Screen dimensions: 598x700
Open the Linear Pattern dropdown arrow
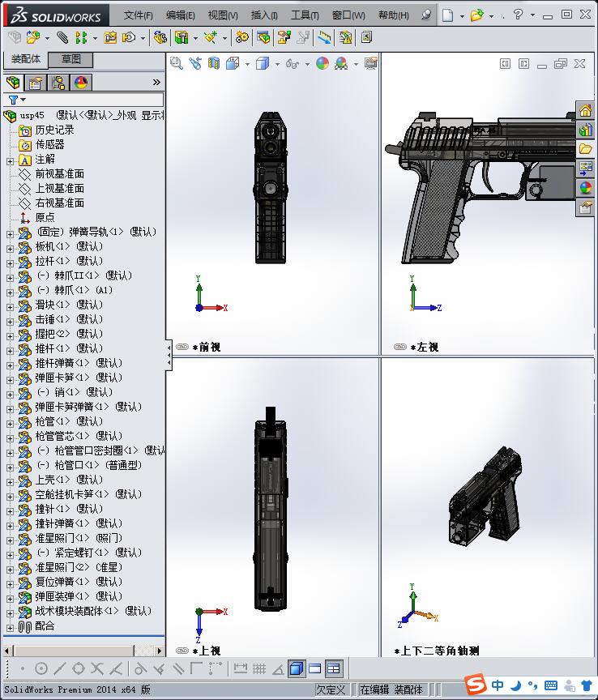coord(95,39)
